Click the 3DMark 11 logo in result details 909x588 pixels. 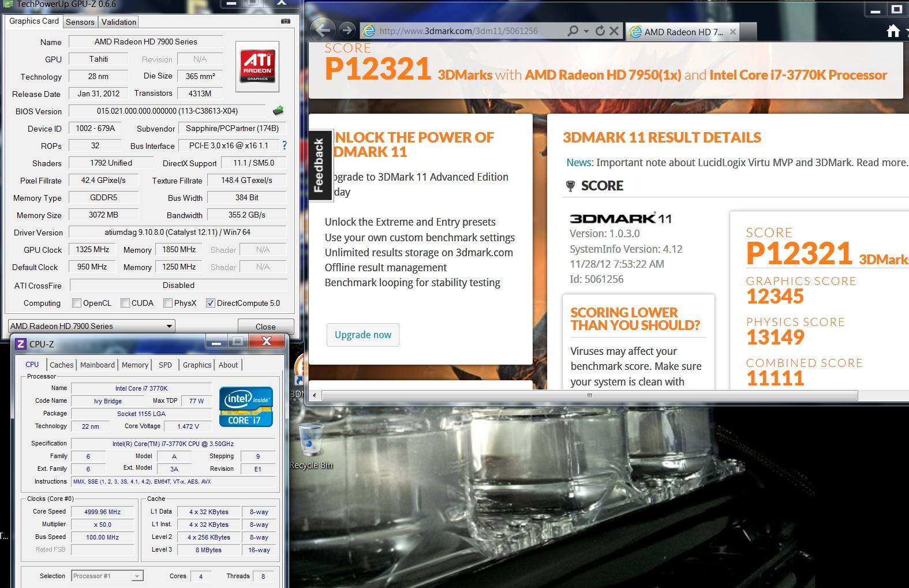[620, 218]
